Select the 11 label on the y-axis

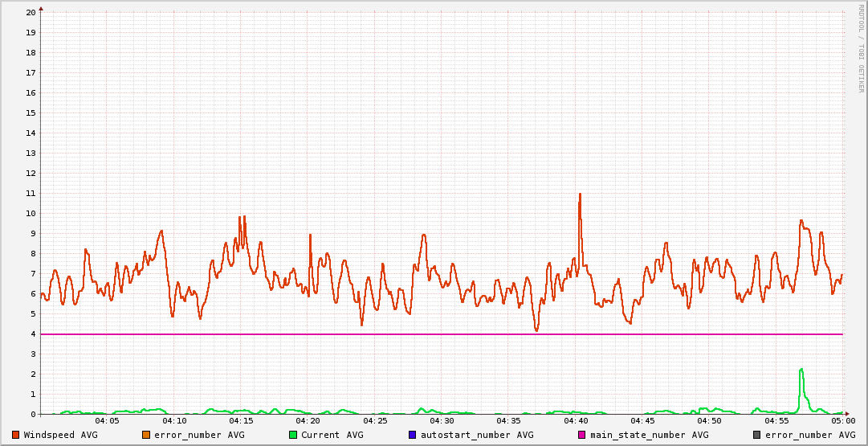pyautogui.click(x=31, y=193)
